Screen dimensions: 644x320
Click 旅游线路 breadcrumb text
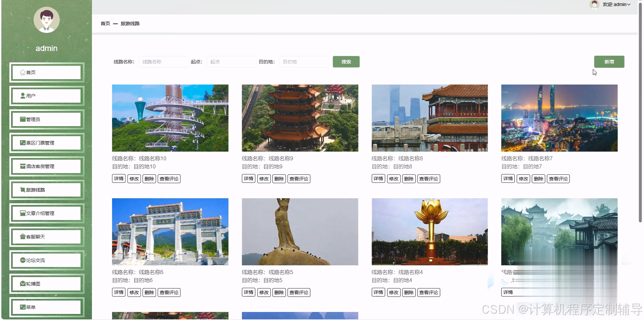130,23
